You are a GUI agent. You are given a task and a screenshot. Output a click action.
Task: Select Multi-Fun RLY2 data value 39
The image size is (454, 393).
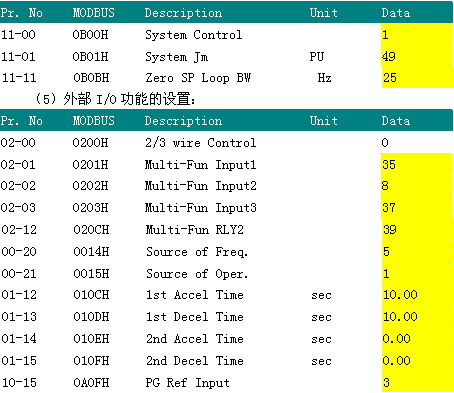389,229
